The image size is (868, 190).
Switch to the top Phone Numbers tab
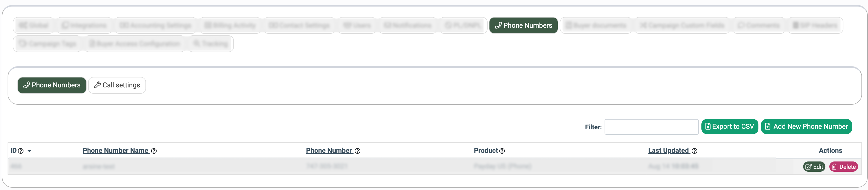[523, 25]
